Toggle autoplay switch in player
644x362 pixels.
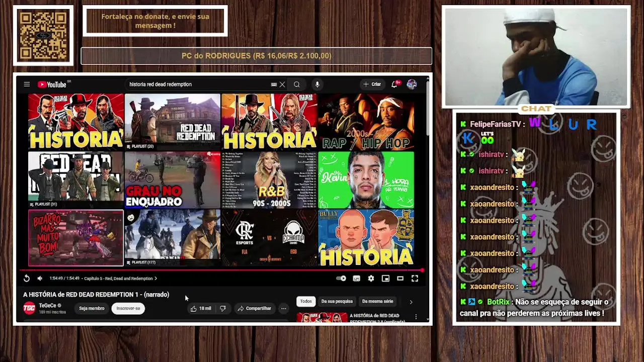pyautogui.click(x=341, y=278)
